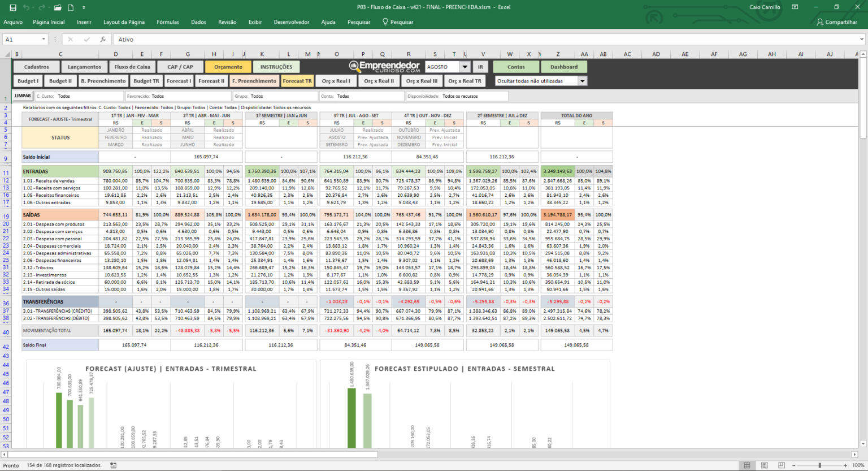Go to the Fórmulas tab

tap(168, 22)
